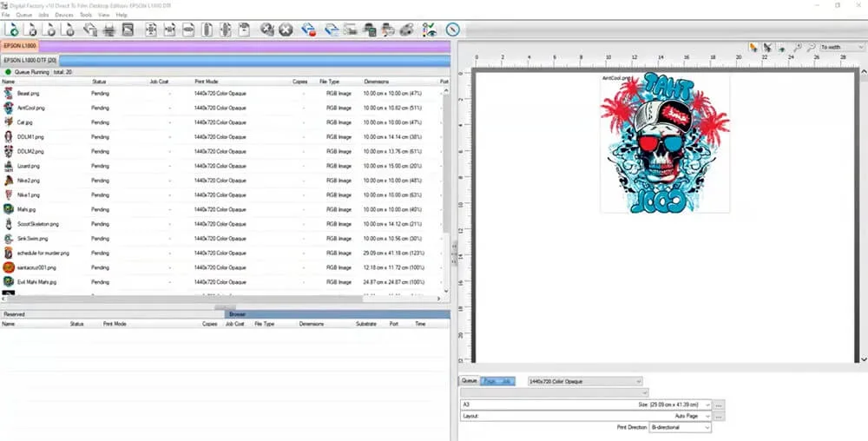The image size is (868, 441).
Task: Click the ellipsis button next to A3 size
Action: [x=719, y=405]
